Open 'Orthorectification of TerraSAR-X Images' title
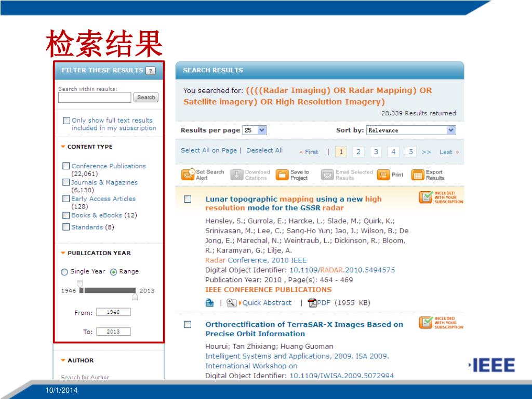This screenshot has height=399, width=532. (304, 329)
